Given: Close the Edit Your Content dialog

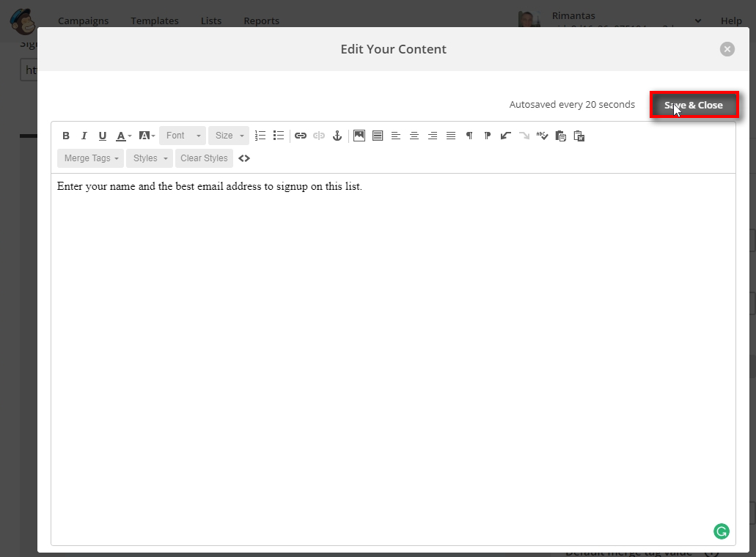Looking at the screenshot, I should pyautogui.click(x=727, y=49).
